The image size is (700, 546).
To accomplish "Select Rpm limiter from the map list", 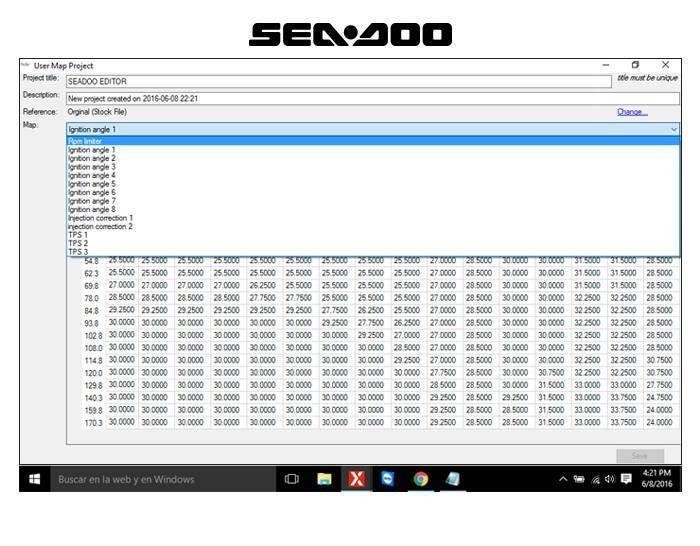I will click(x=85, y=141).
